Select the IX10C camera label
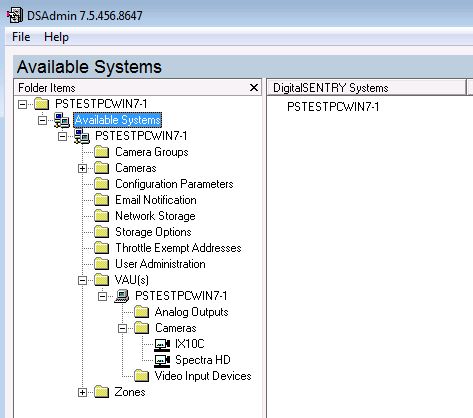The height and width of the screenshot is (418, 473). pyautogui.click(x=189, y=344)
